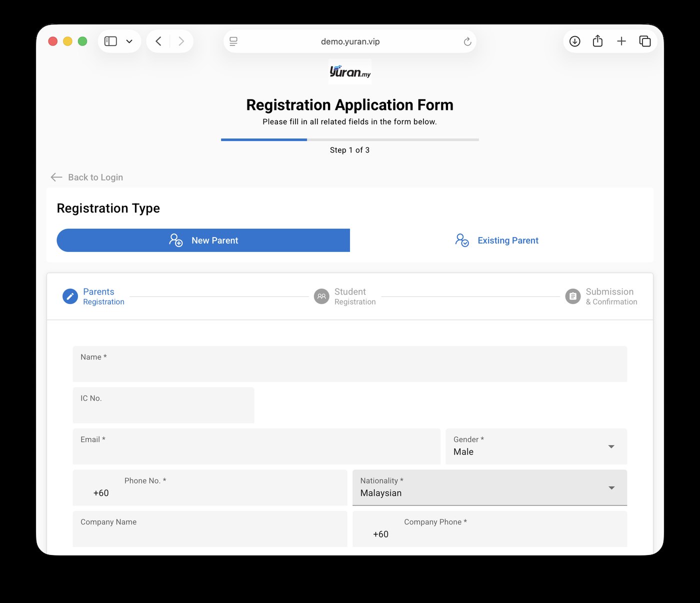
Task: Click the left arrow beside Back to Login
Action: [56, 177]
